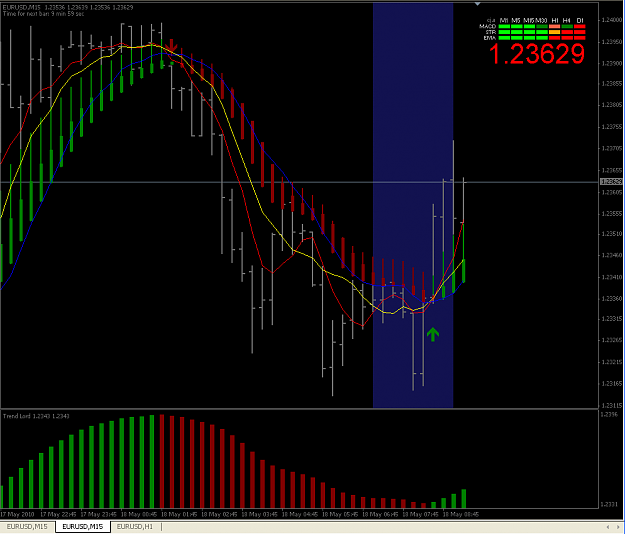Click the 1.23705 price axis label
The image size is (625, 534).
611,148
